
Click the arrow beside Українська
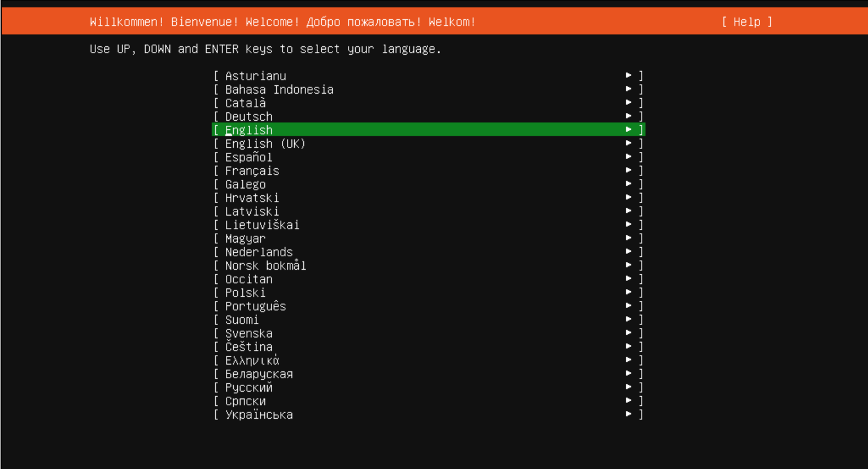tap(629, 414)
